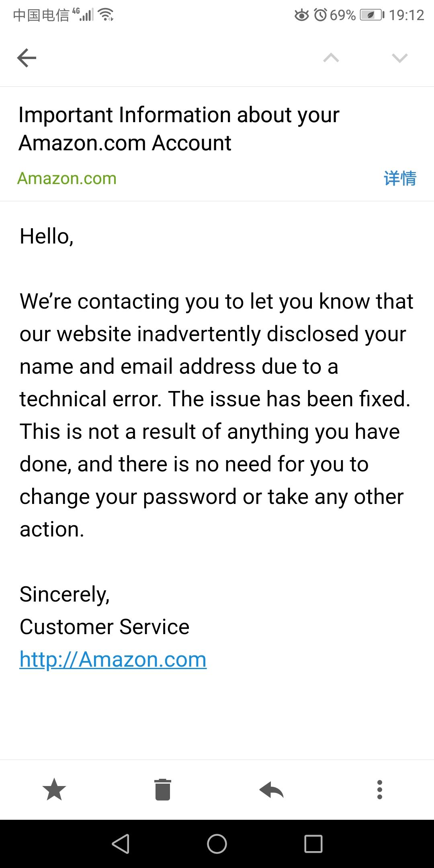434x868 pixels.
Task: Reply to the email using the reply arrow
Action: (272, 790)
